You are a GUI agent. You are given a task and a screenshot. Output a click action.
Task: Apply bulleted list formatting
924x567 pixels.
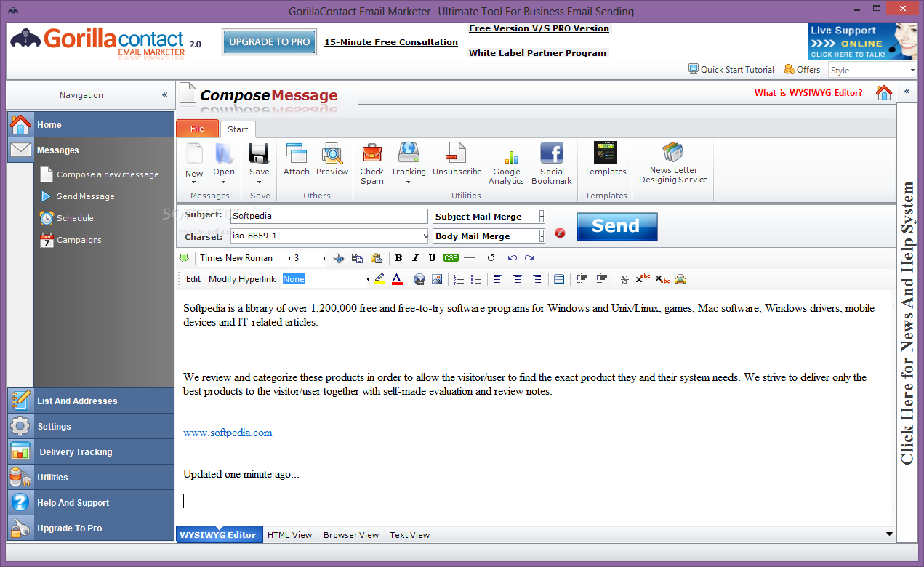[476, 279]
